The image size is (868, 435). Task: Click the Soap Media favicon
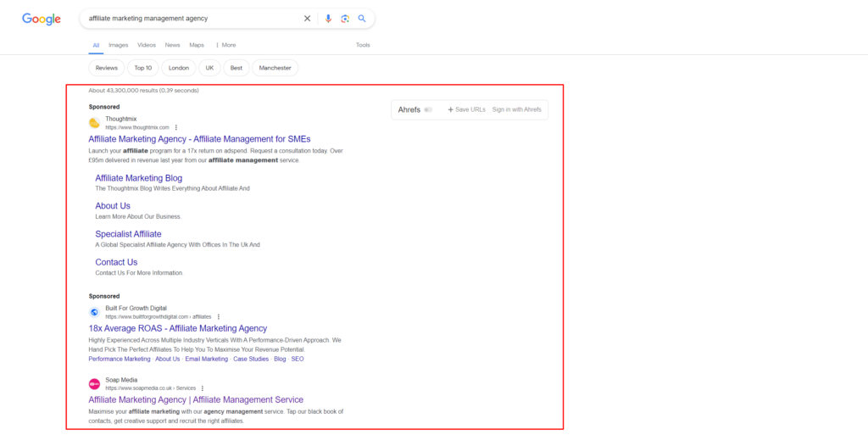coord(94,384)
